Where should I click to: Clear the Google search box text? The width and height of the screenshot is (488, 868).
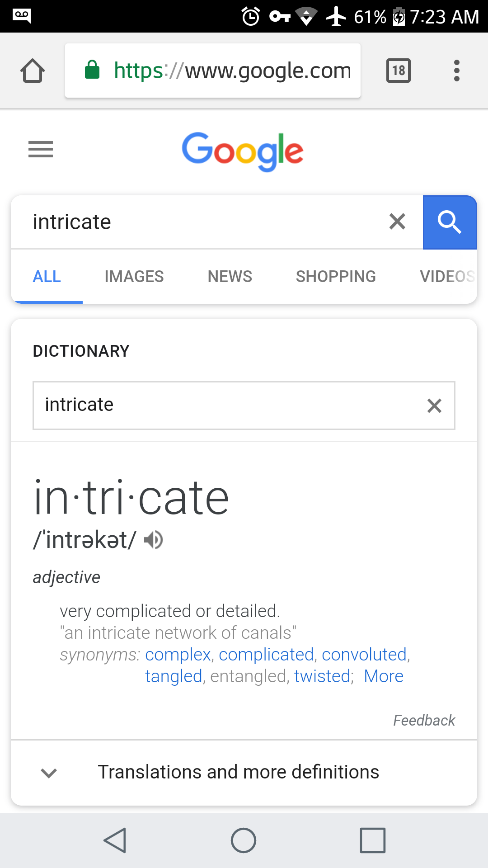(397, 222)
